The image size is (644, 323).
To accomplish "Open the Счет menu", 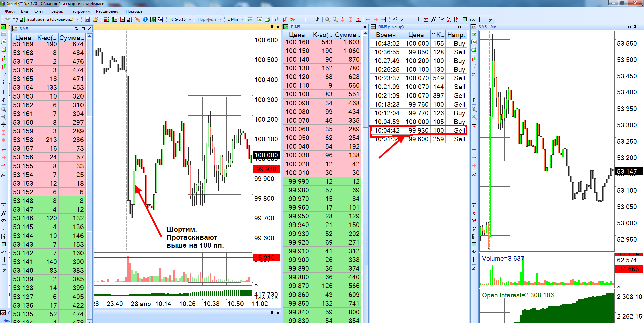I will (x=39, y=11).
